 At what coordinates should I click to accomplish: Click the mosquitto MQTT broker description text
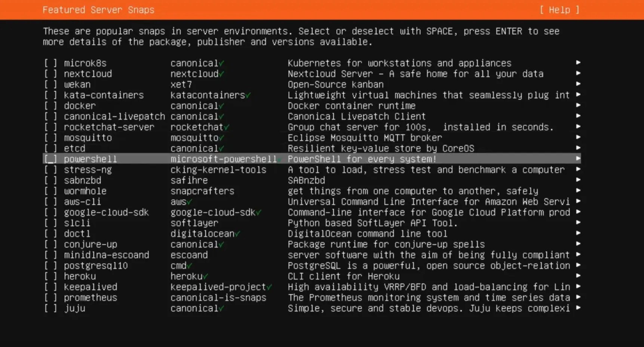pyautogui.click(x=365, y=138)
